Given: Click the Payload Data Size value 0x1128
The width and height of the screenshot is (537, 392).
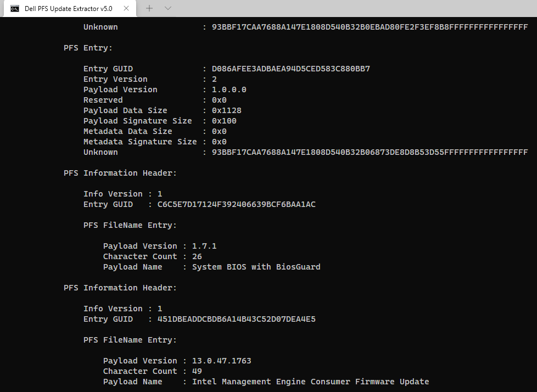Looking at the screenshot, I should point(226,110).
